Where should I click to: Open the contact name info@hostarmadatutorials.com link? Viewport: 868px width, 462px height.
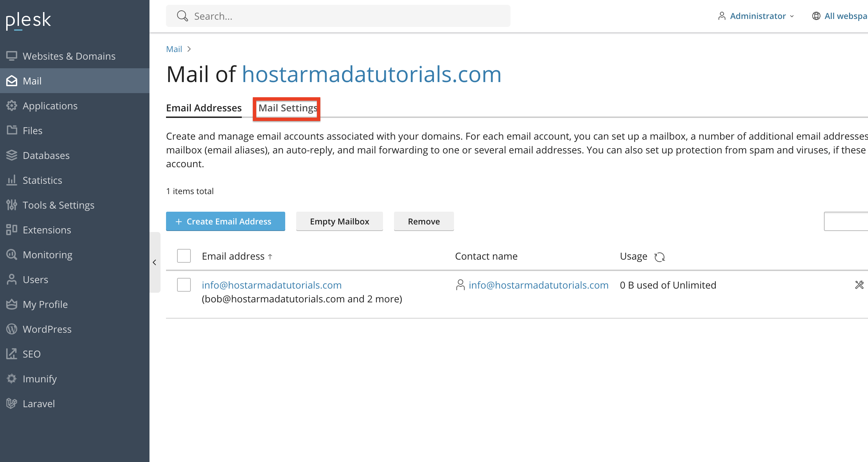point(539,285)
